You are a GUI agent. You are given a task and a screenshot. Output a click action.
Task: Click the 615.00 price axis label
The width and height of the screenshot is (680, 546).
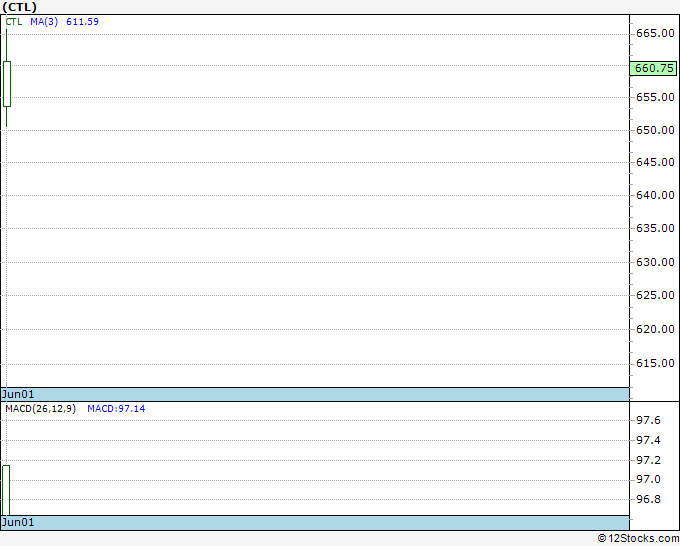[655, 363]
